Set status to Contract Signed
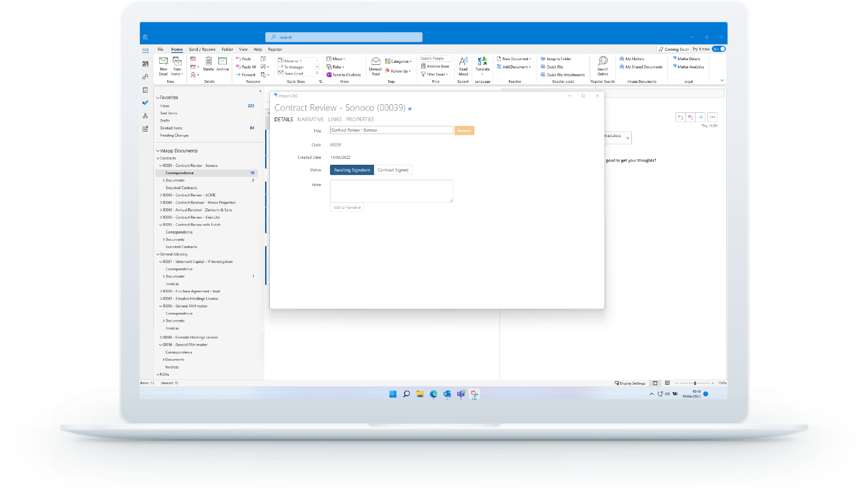868x499 pixels. tap(393, 170)
